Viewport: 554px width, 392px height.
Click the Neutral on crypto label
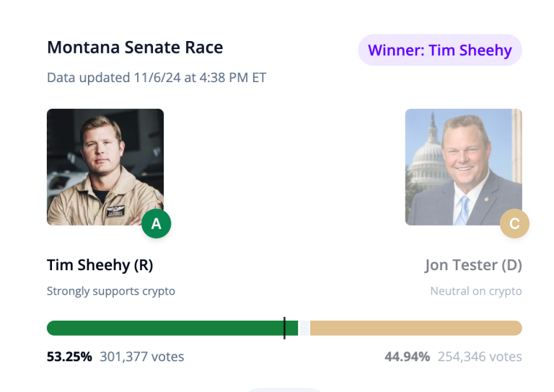[475, 291]
